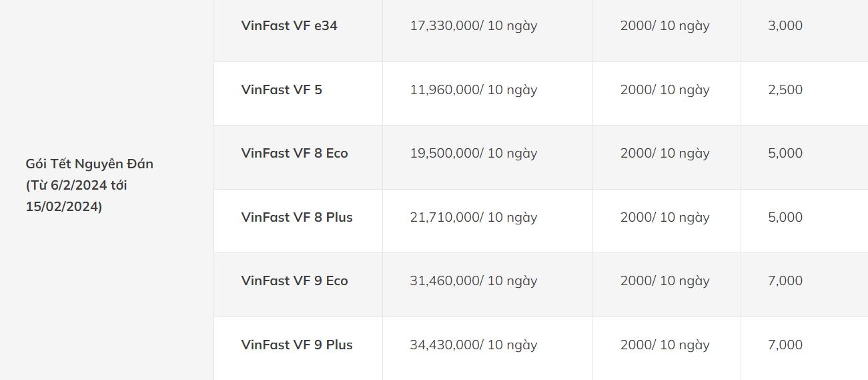This screenshot has height=380, width=868.
Task: Select the 5,000 value for VF 8 Eco
Action: click(x=785, y=153)
